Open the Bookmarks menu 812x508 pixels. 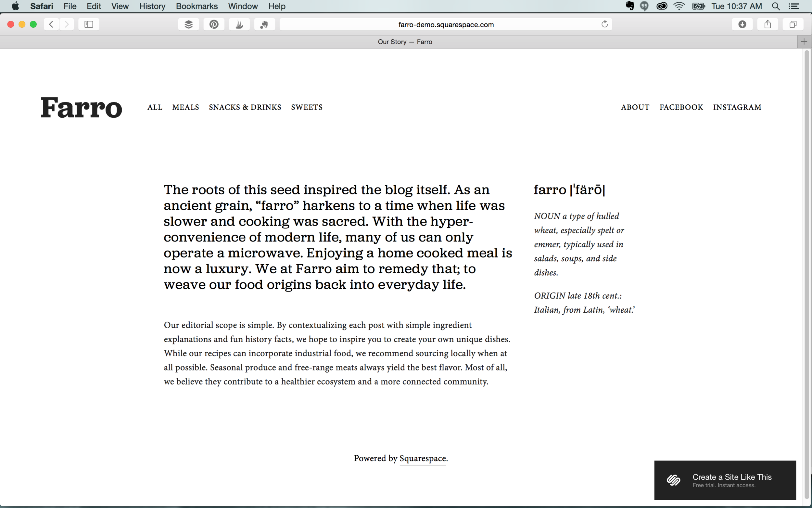(x=197, y=6)
